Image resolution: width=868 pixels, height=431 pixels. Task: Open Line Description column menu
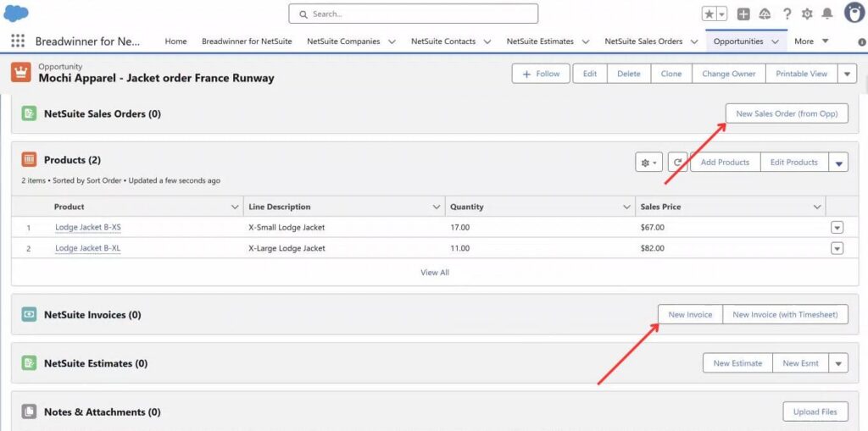point(437,207)
